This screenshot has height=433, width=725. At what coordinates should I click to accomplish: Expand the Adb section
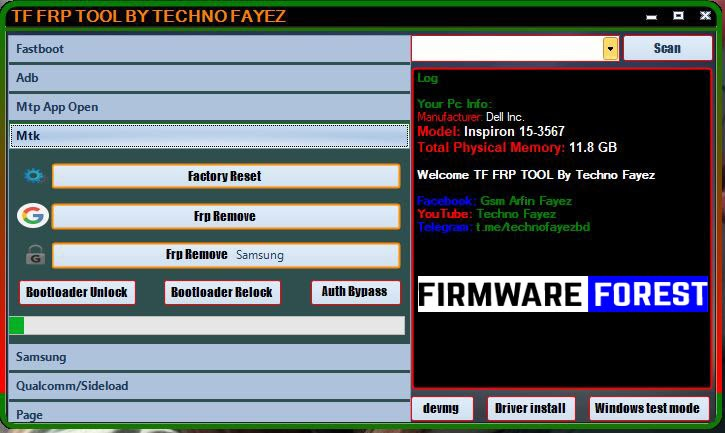209,78
